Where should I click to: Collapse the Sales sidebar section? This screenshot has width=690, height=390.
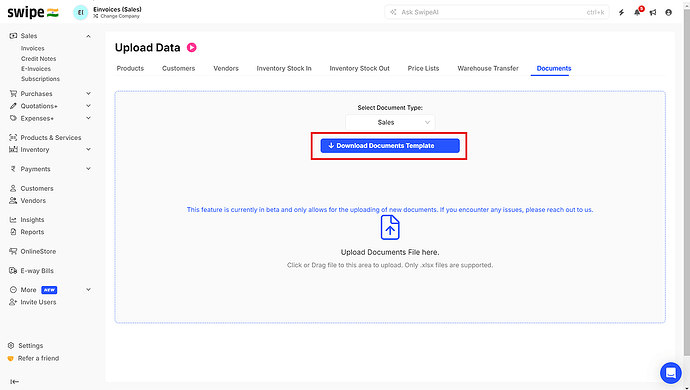pyautogui.click(x=88, y=36)
